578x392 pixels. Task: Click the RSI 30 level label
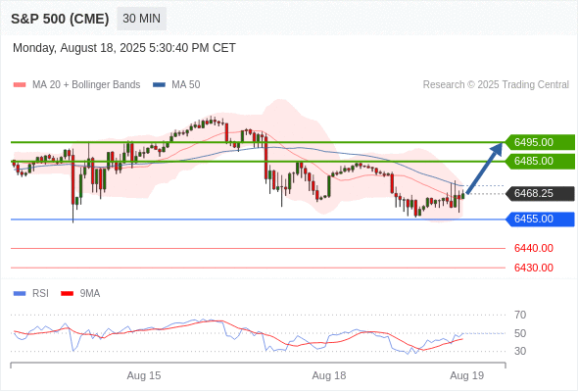pyautogui.click(x=520, y=351)
